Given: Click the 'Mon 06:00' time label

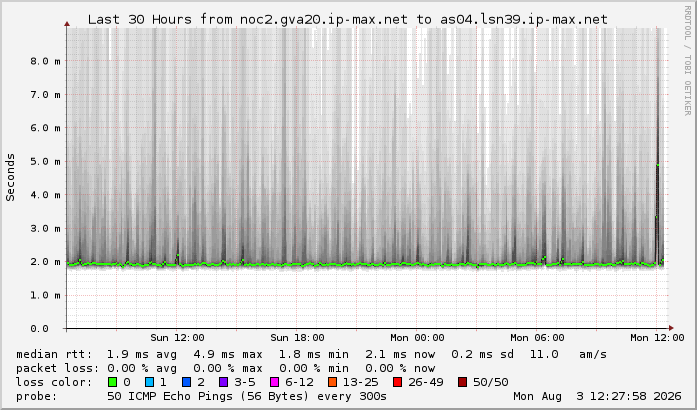Looking at the screenshot, I should click(x=537, y=338).
